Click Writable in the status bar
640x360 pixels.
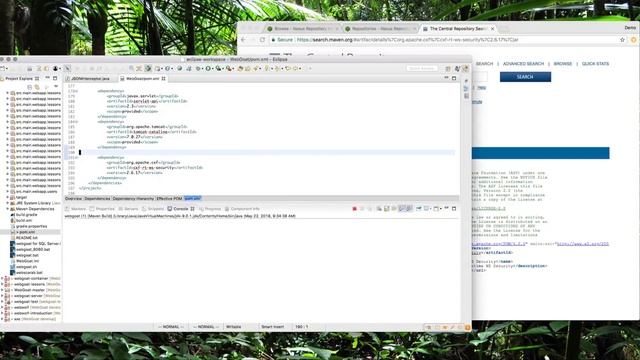click(233, 327)
